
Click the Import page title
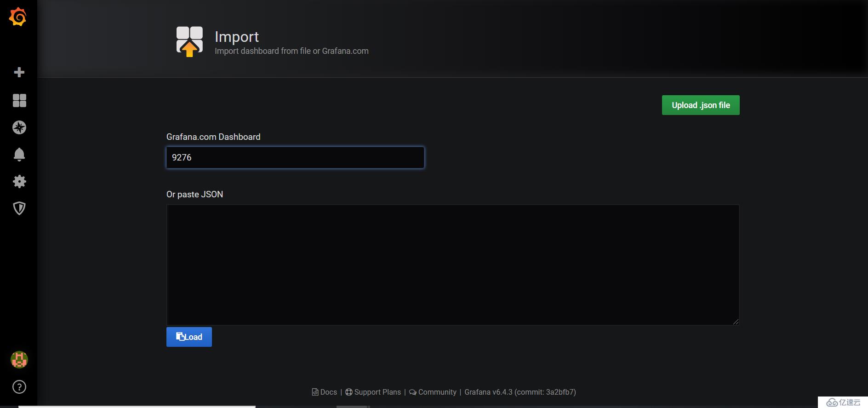pos(237,37)
